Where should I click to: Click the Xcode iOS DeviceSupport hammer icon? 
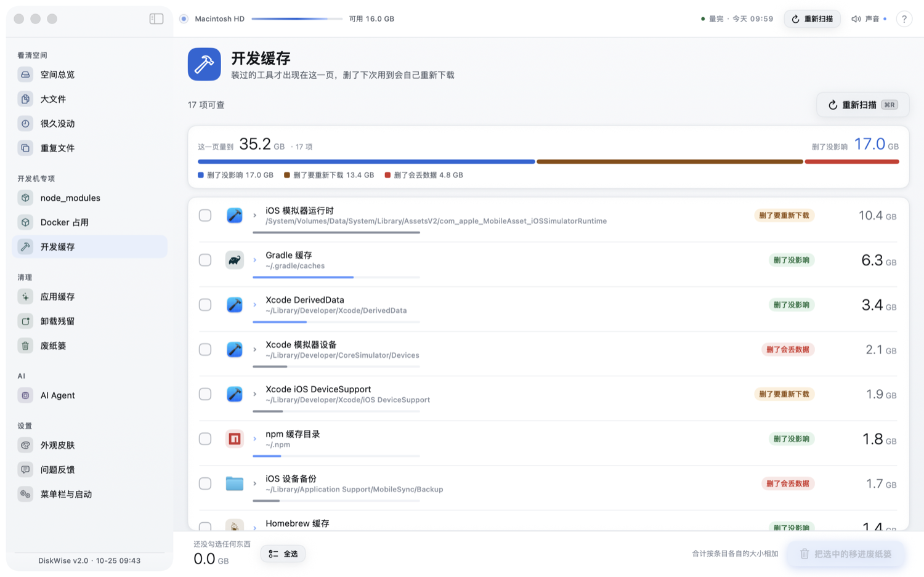point(235,394)
